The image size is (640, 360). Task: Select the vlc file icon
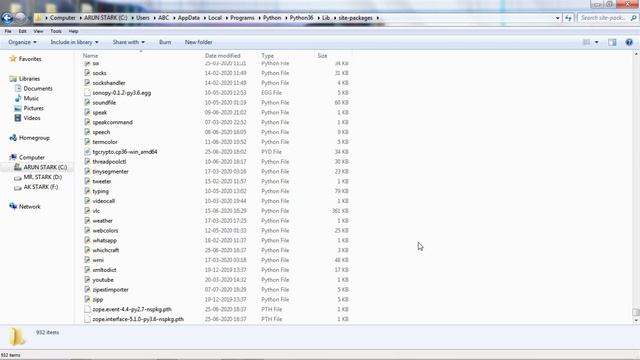tap(87, 211)
